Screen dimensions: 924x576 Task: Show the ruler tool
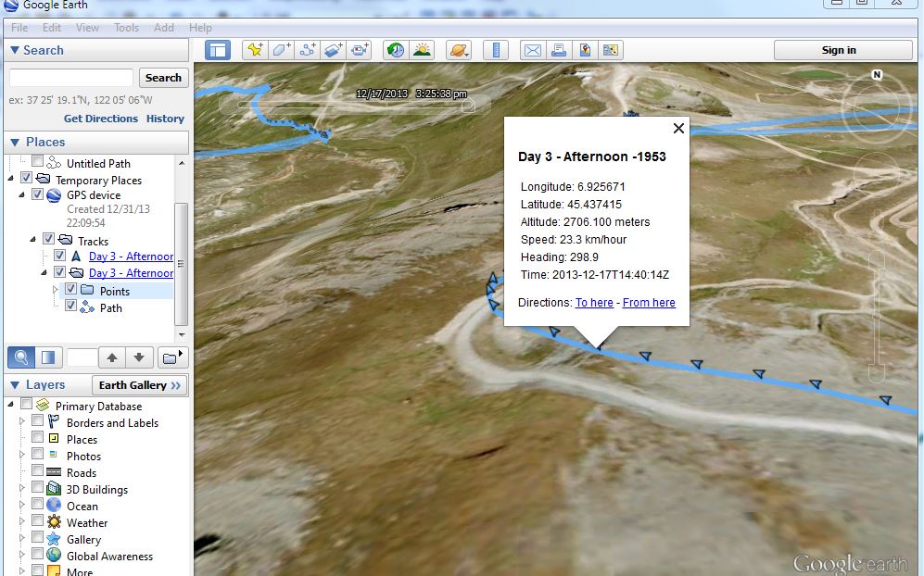coord(496,50)
